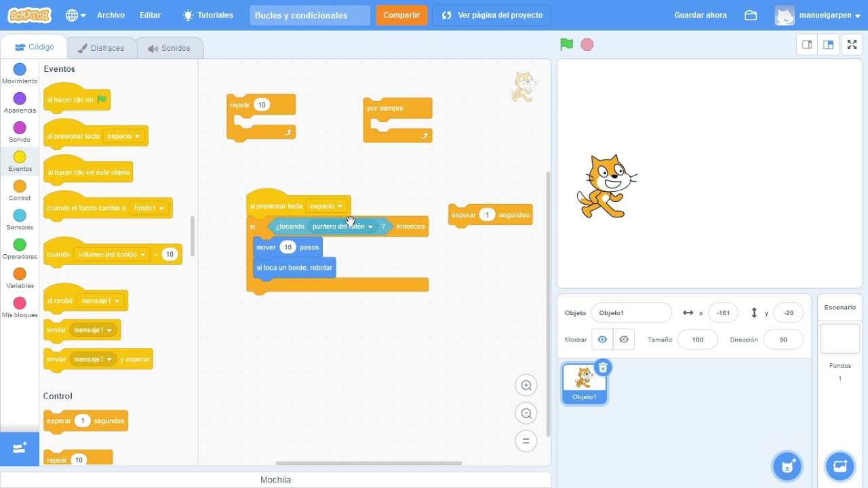The image size is (868, 488).
Task: Select Mis bloques category
Action: pyautogui.click(x=20, y=307)
